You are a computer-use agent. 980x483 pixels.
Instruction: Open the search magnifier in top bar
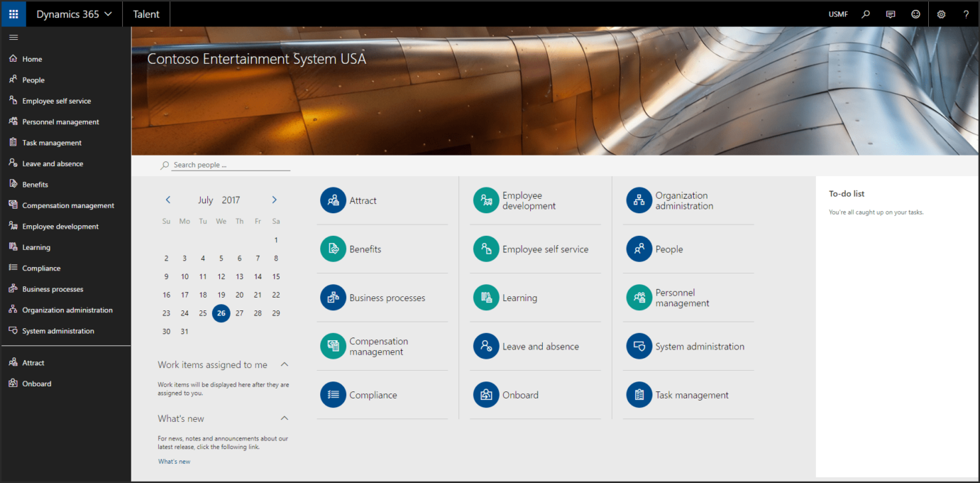click(866, 14)
